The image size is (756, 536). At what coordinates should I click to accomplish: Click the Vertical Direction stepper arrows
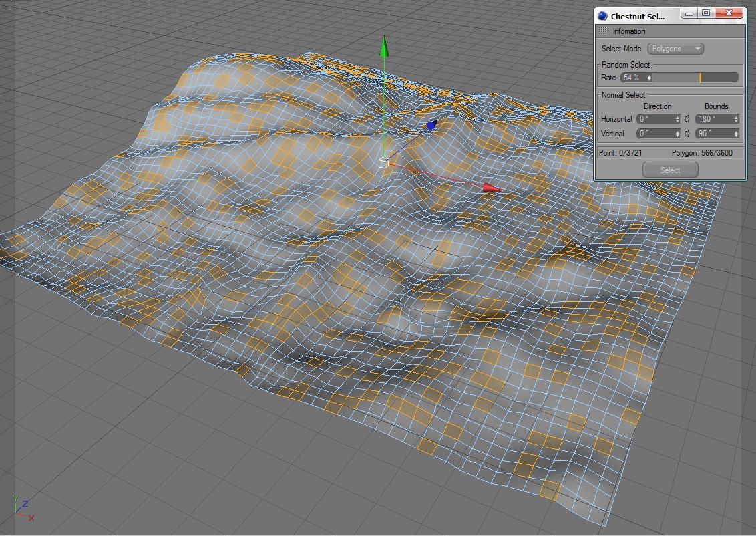click(x=677, y=134)
